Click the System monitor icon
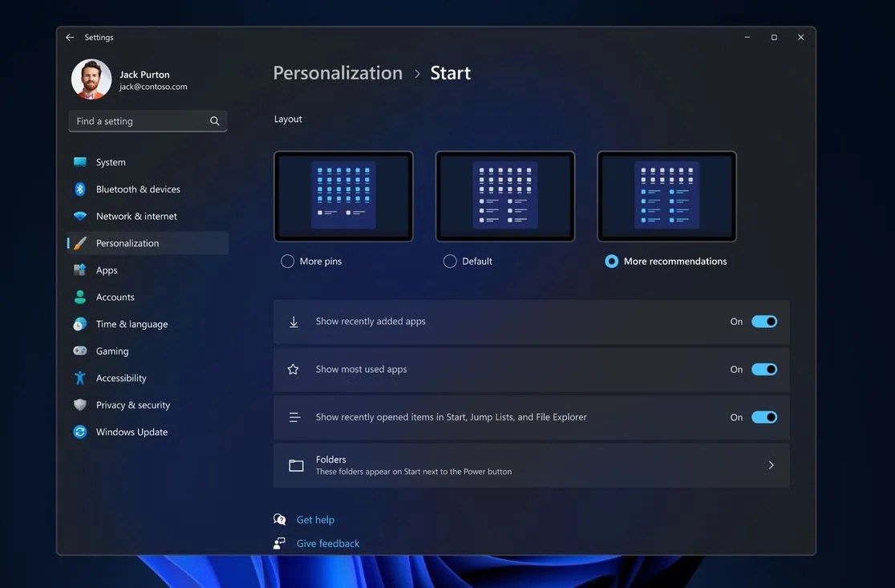The width and height of the screenshot is (895, 588). 80,162
